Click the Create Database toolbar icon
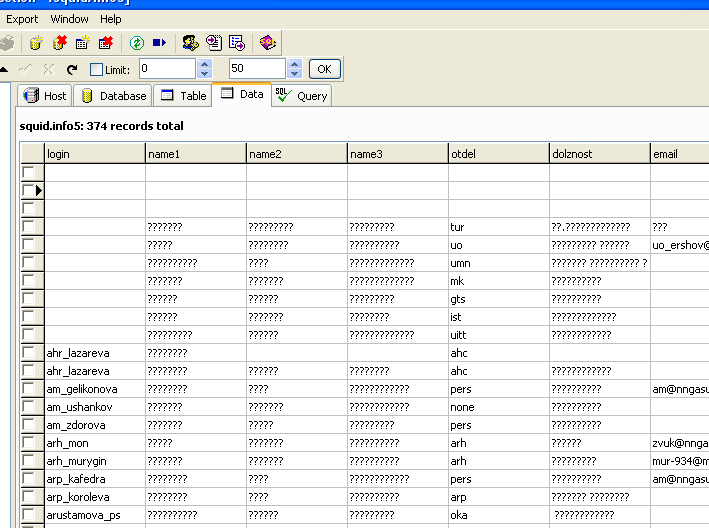709x528 pixels. coord(36,43)
